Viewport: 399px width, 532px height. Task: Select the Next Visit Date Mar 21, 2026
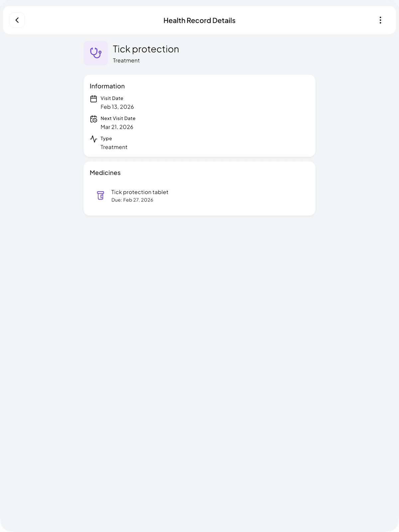tap(117, 127)
